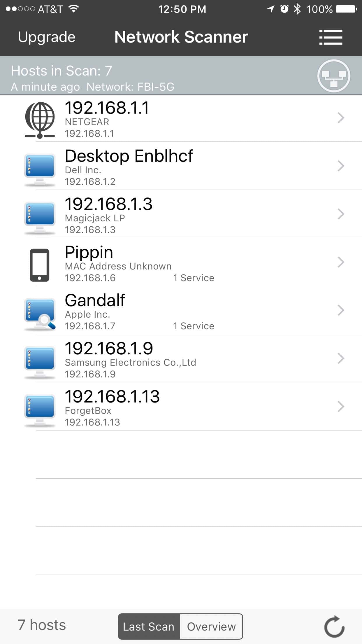Open the hamburger list menu icon

tap(331, 37)
